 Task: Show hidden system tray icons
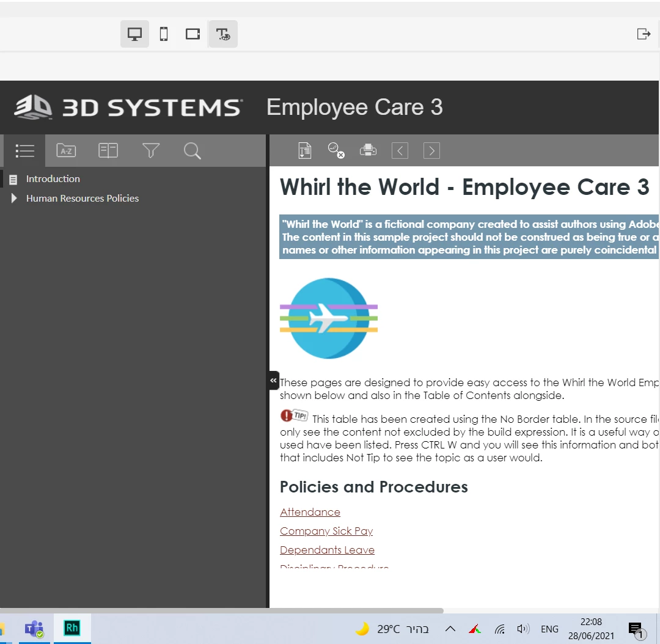tap(450, 629)
